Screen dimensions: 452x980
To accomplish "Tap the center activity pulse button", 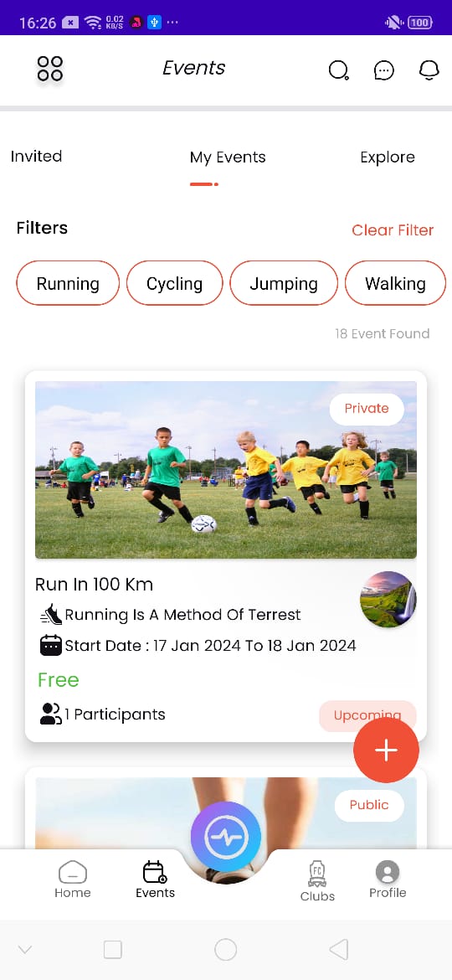I will [225, 836].
